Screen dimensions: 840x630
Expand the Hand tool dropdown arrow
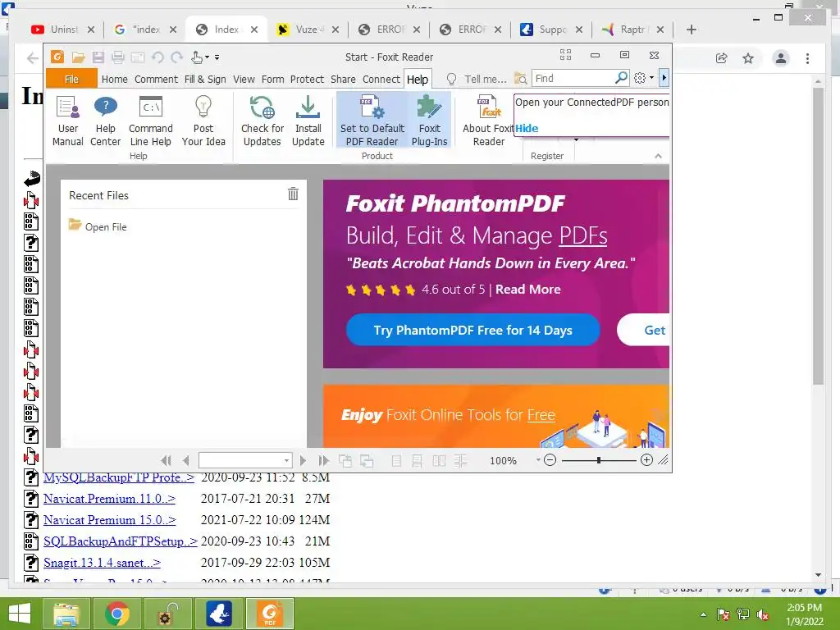click(x=208, y=57)
